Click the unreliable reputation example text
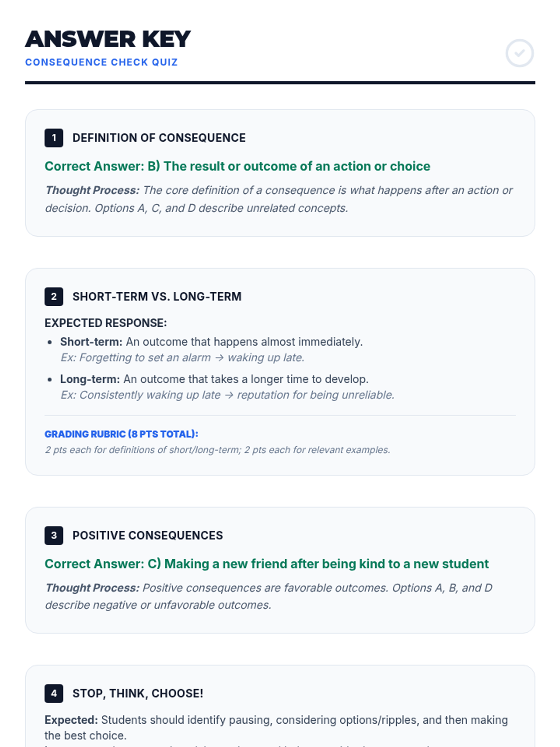Screen dimensions: 560x747 coord(227,395)
